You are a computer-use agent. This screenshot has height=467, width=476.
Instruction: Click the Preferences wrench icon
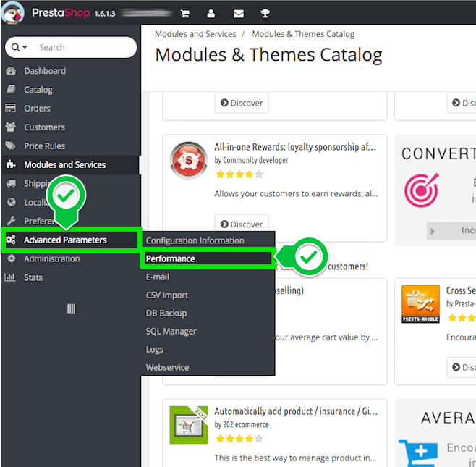click(x=11, y=221)
